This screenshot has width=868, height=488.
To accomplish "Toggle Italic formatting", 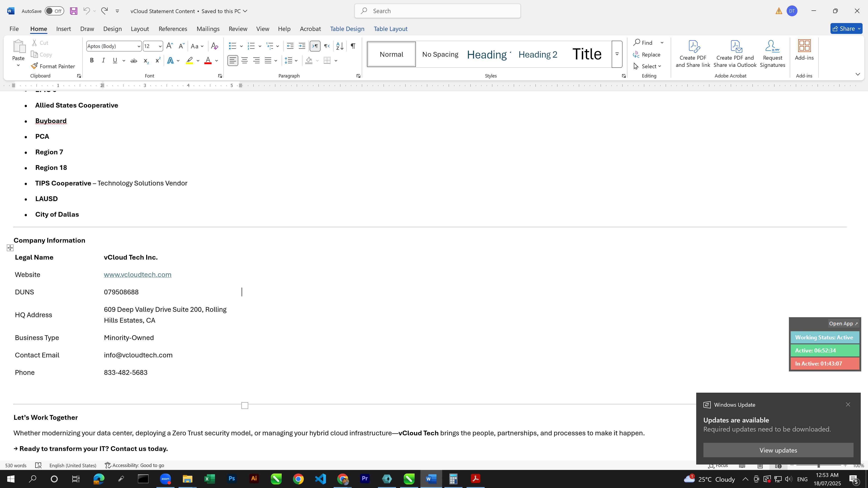I will point(104,61).
